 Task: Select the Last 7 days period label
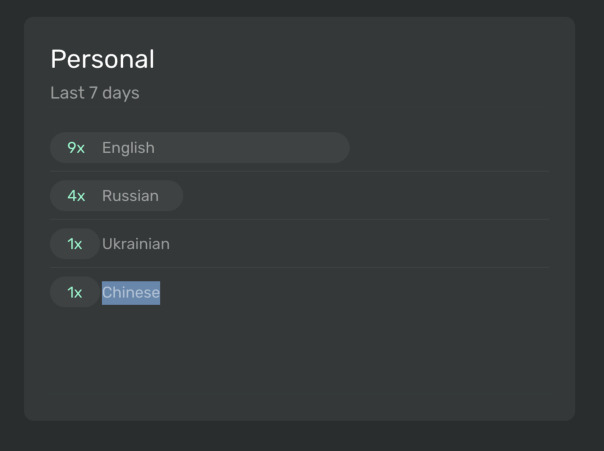(x=94, y=93)
